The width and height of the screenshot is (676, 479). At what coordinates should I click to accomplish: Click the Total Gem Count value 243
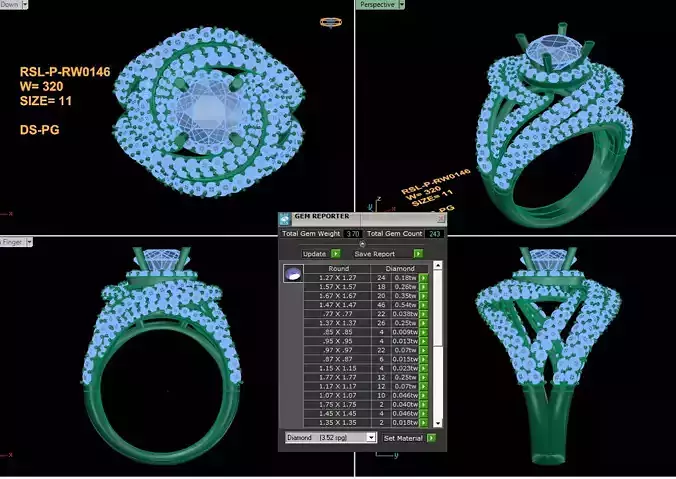point(434,234)
